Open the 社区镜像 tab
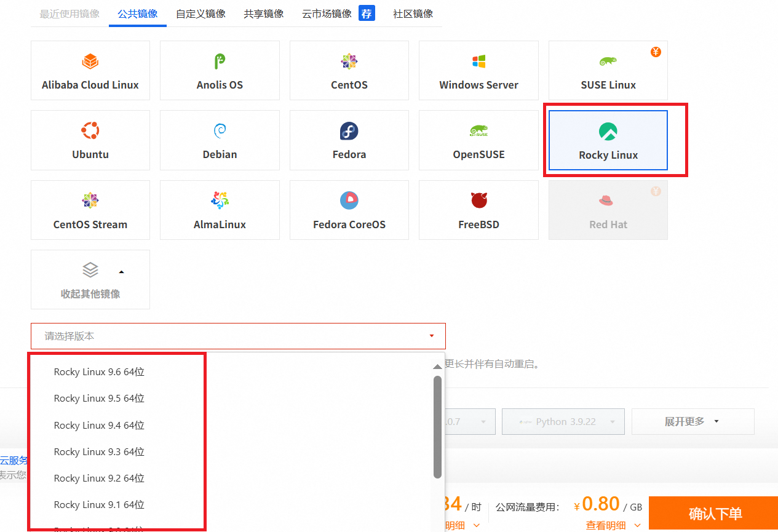The width and height of the screenshot is (778, 532). point(413,14)
